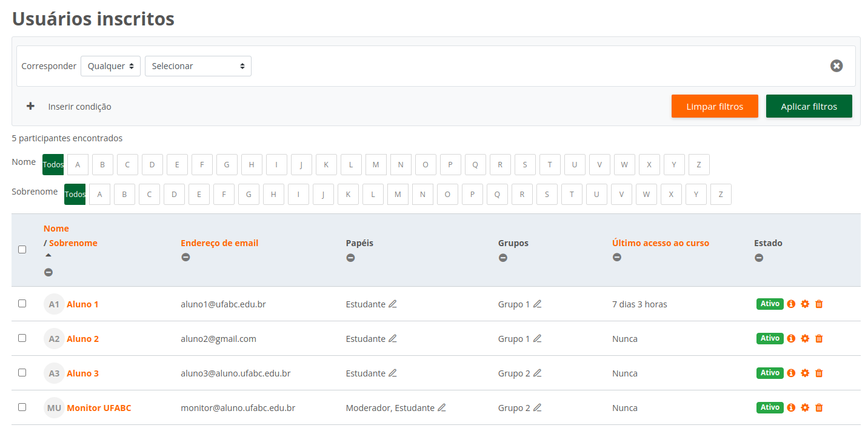Screen dimensions: 868x428
Task: Filter Sobrenome by letter A
Action: coord(99,195)
